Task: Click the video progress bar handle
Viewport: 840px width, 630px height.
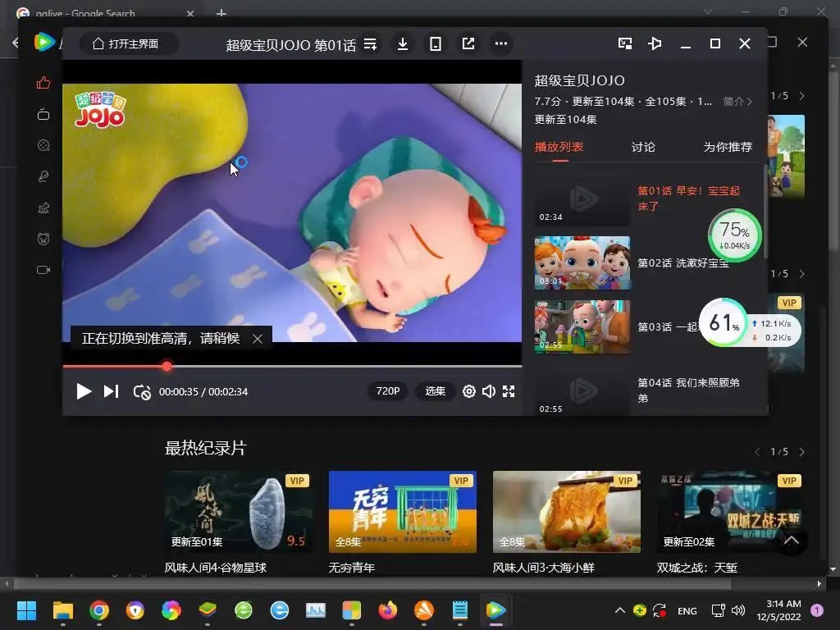Action: 167,367
